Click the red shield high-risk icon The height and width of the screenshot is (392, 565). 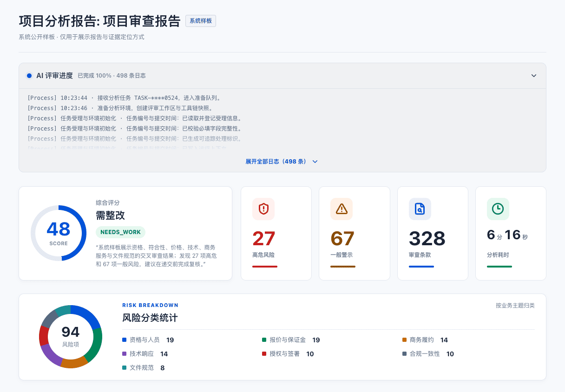click(x=263, y=209)
